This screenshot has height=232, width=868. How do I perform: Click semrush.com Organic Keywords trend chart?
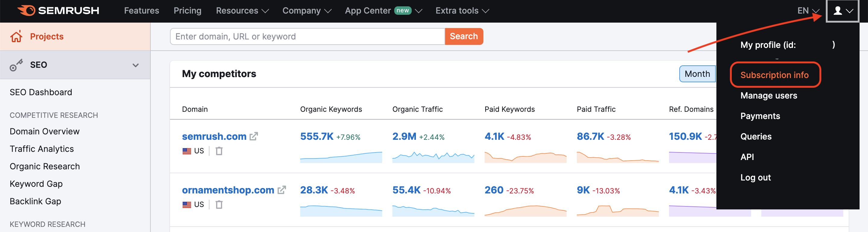(x=341, y=157)
